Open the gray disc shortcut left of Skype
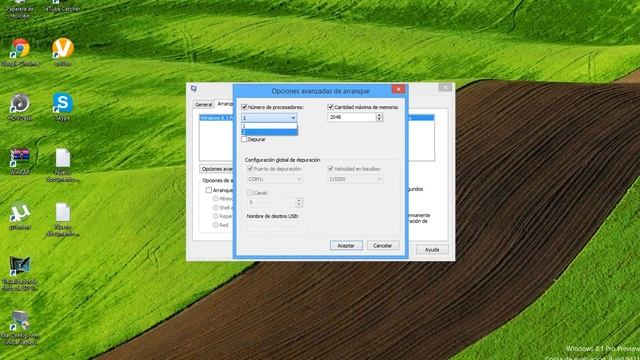Viewport: 640px width, 360px height. (20, 103)
